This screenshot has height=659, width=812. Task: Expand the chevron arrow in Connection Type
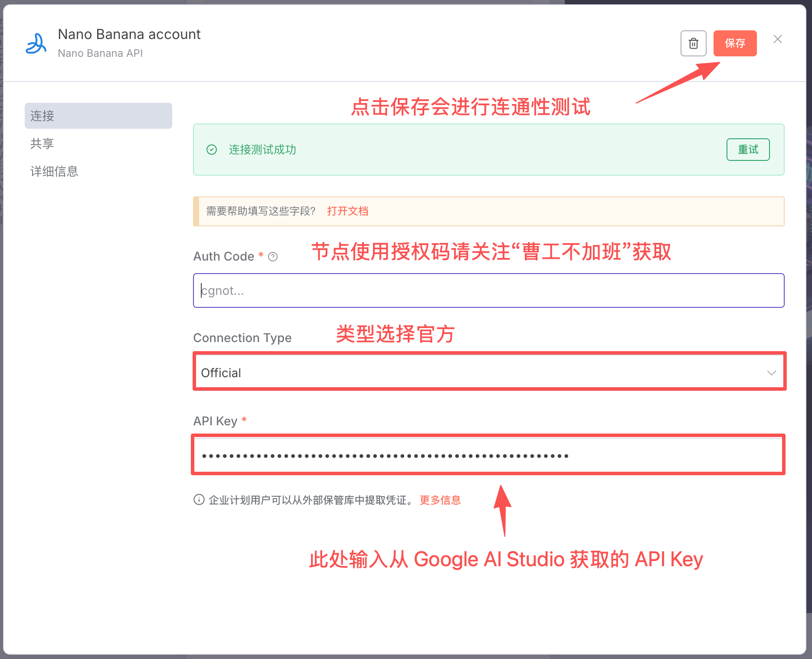click(771, 373)
